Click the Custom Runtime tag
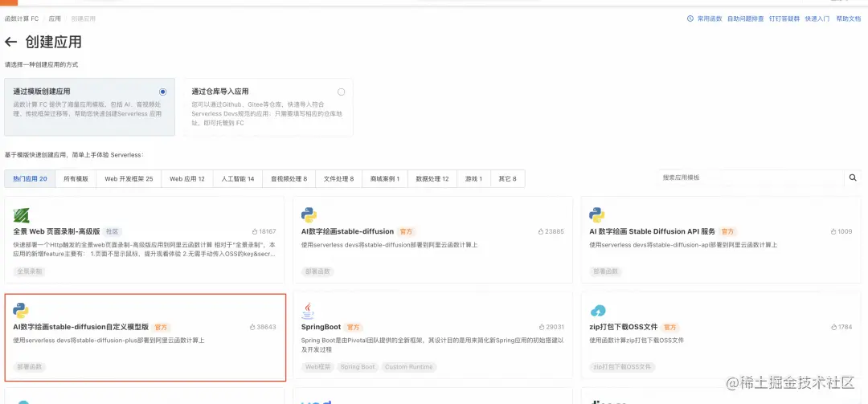868x404 pixels. (409, 367)
